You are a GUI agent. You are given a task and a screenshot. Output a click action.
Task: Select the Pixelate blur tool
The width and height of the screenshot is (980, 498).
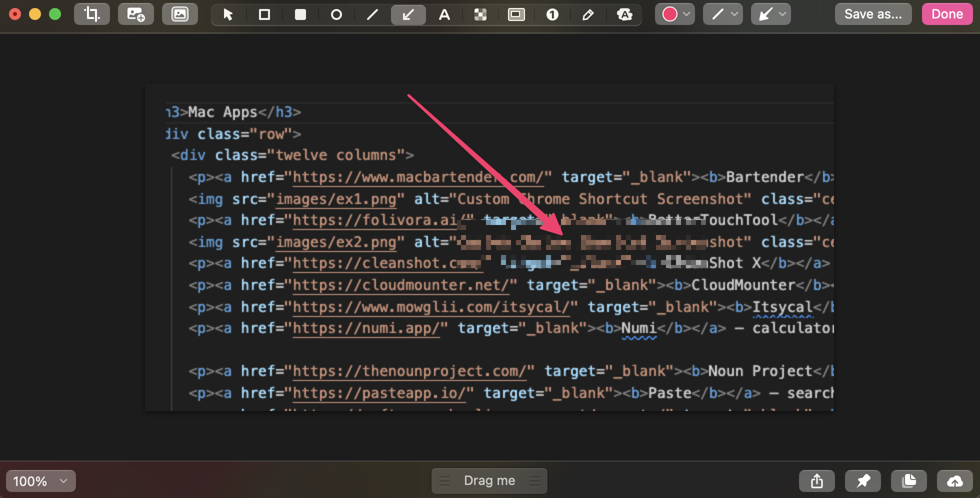click(x=480, y=14)
